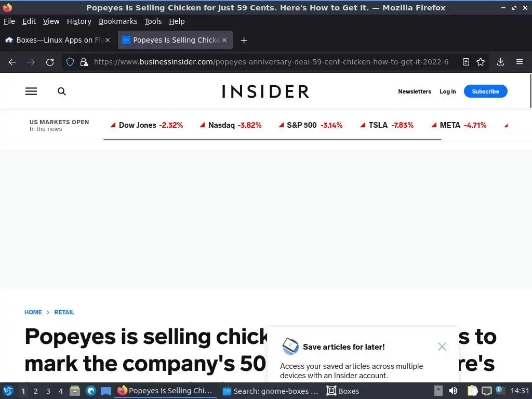Open Firefox application hamburger menu

click(x=520, y=62)
